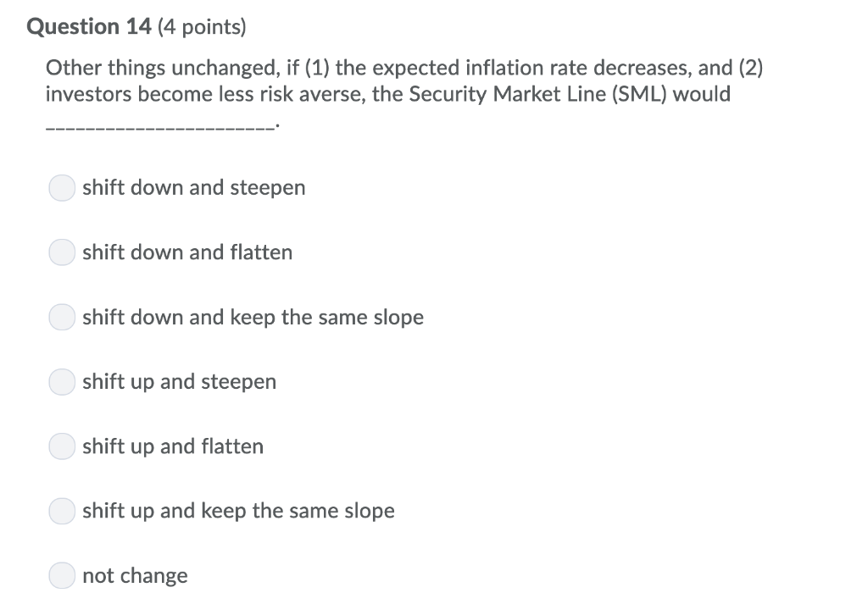Choose 'shift down and keep the same slope'
This screenshot has height=604, width=868.
tap(61, 317)
